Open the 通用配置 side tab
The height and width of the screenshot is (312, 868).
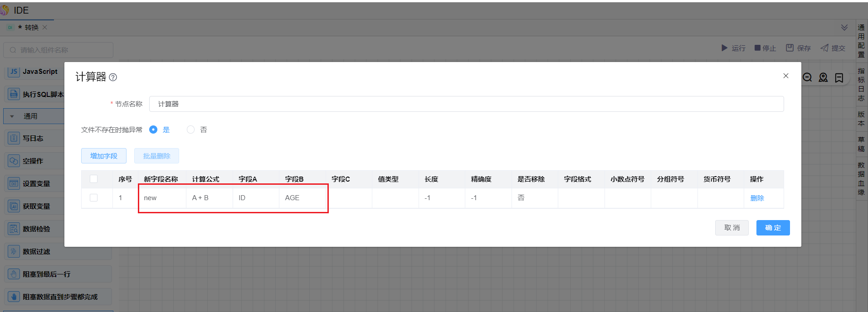point(861,41)
